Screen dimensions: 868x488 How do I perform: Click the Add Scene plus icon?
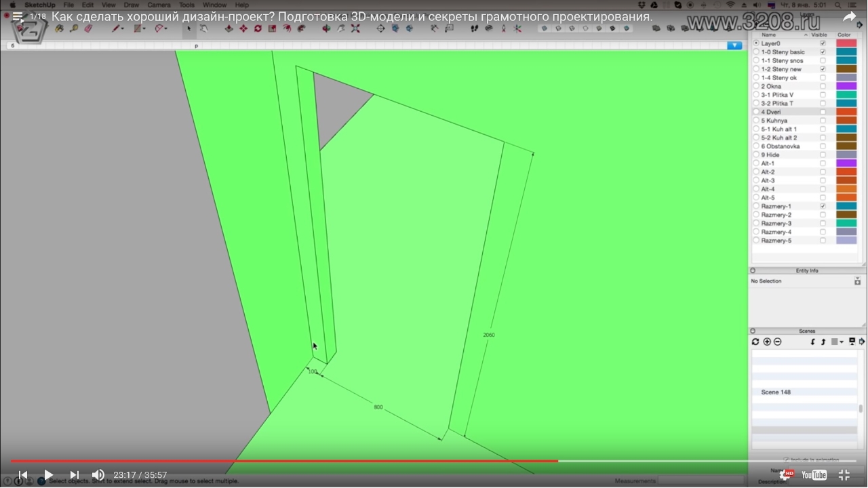pyautogui.click(x=767, y=342)
